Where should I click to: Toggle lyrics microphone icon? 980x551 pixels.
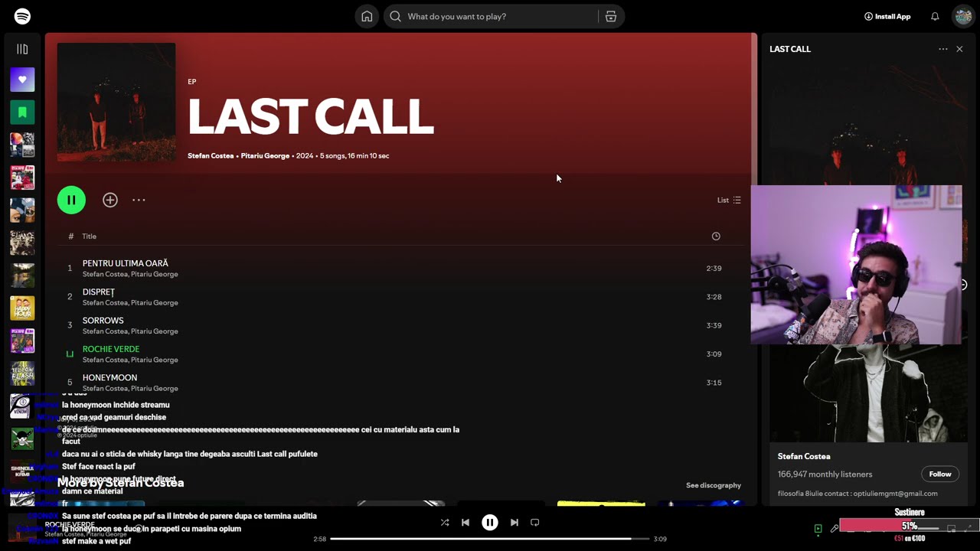[835, 528]
